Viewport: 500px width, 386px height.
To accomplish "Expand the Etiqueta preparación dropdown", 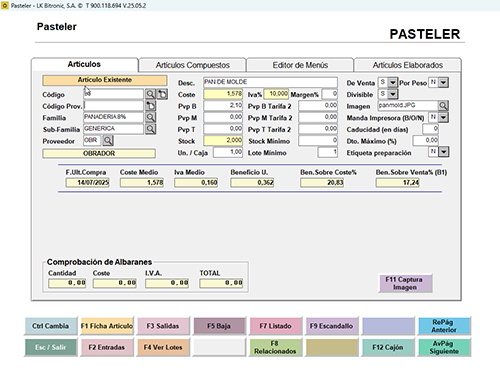I will (x=443, y=152).
